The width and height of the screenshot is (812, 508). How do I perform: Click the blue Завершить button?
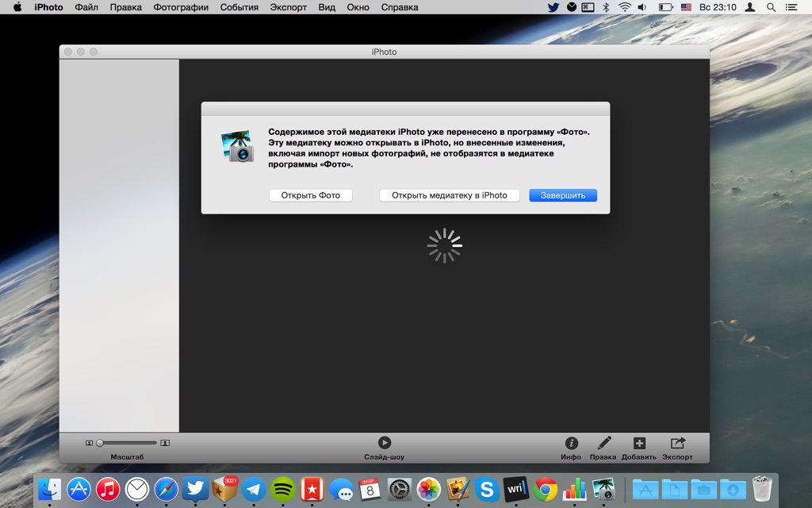(563, 195)
